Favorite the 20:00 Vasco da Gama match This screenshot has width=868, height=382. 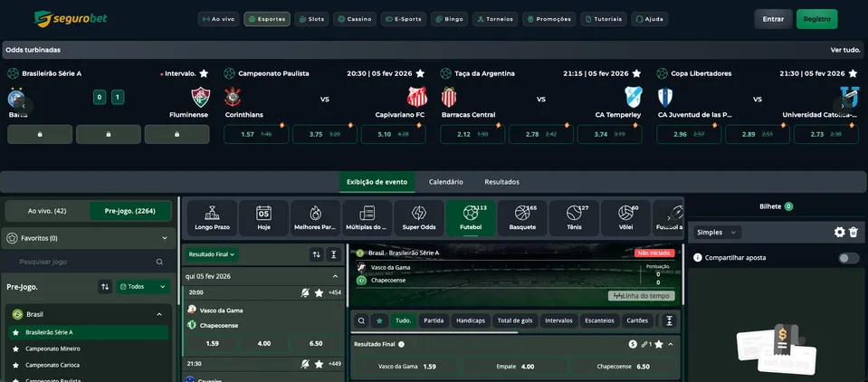click(319, 293)
